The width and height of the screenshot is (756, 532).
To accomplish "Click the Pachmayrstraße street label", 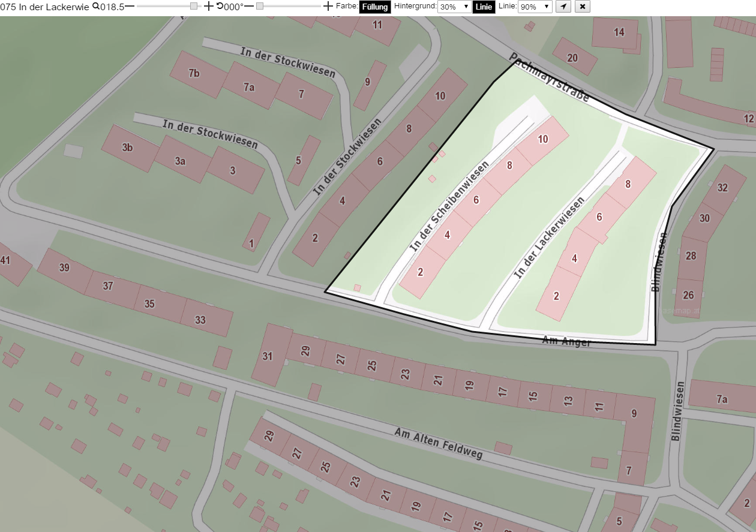I will tap(549, 77).
